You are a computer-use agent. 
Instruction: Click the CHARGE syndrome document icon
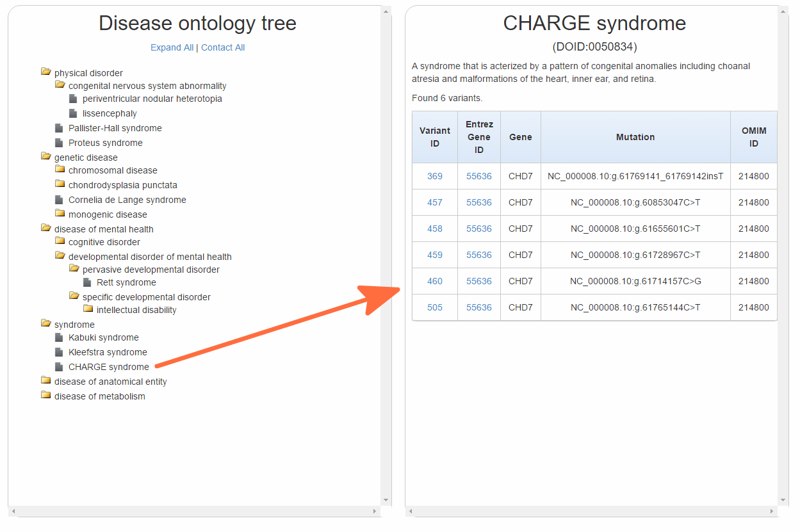(x=59, y=367)
